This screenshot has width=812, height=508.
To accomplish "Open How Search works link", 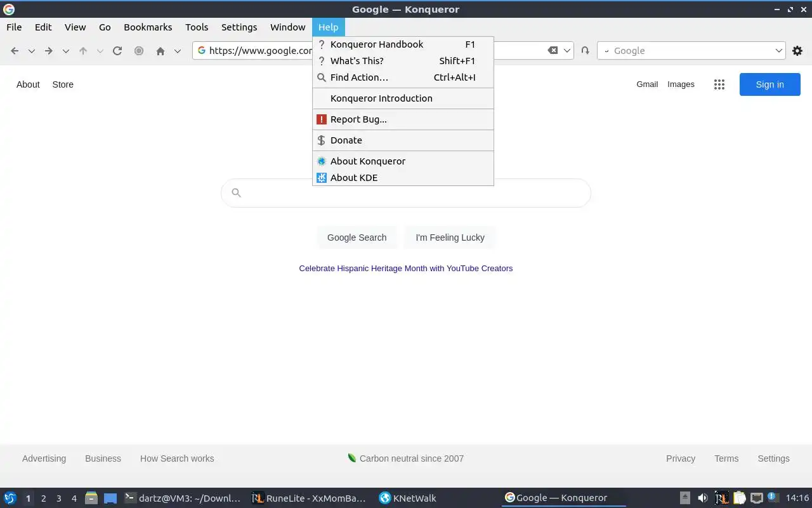I will 177,458.
